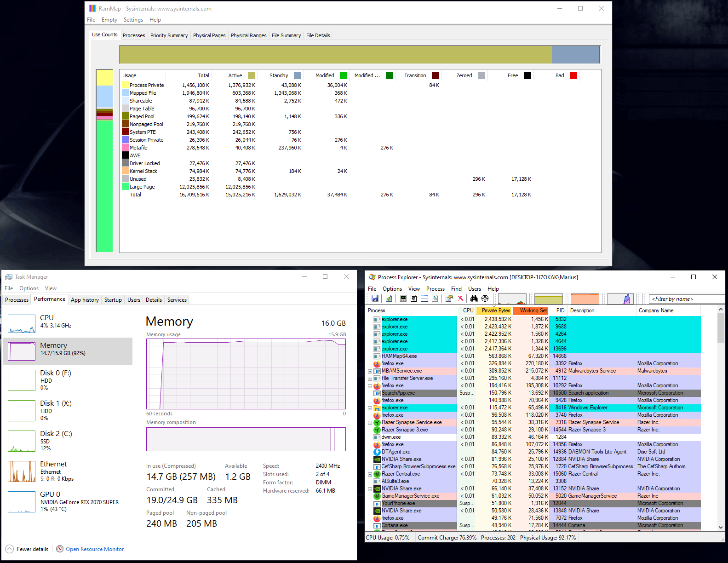The width and height of the screenshot is (728, 563).
Task: Collapse the firefox.exe PID 10292 tree node
Action: click(x=370, y=385)
